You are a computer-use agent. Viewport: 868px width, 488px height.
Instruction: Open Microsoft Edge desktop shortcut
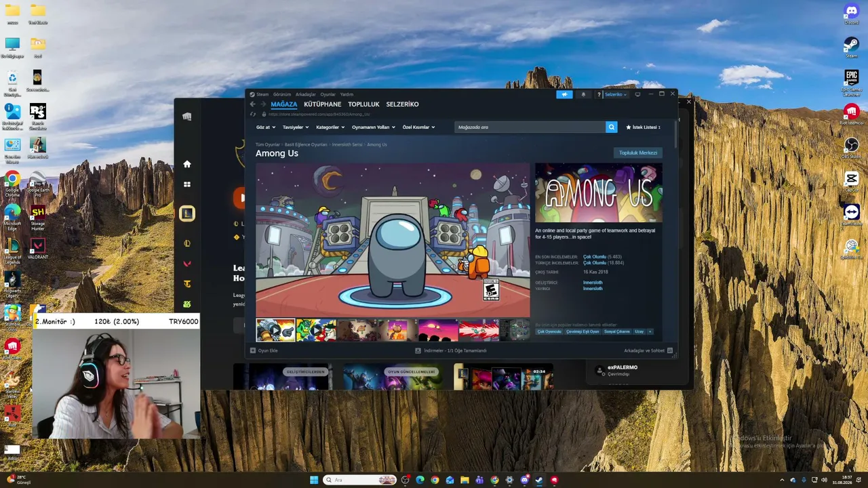click(x=12, y=216)
